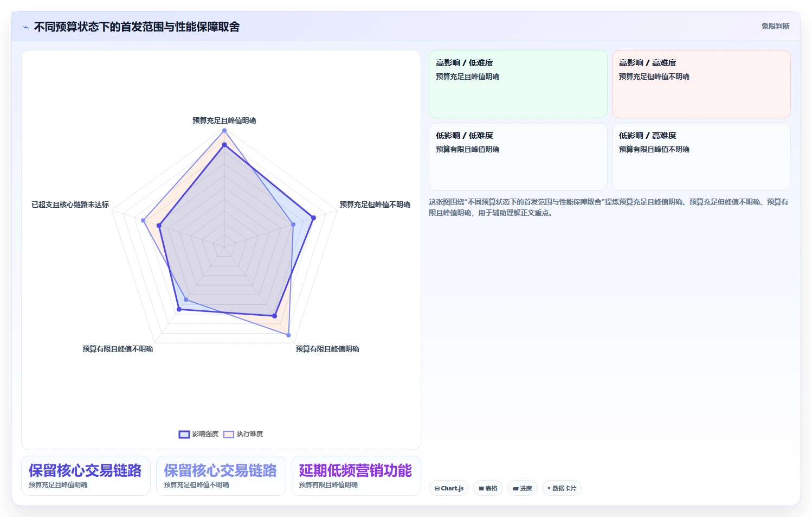Click 执行难度 point on 预算充足且峰值明确 axis
The height and width of the screenshot is (517, 812).
click(224, 130)
